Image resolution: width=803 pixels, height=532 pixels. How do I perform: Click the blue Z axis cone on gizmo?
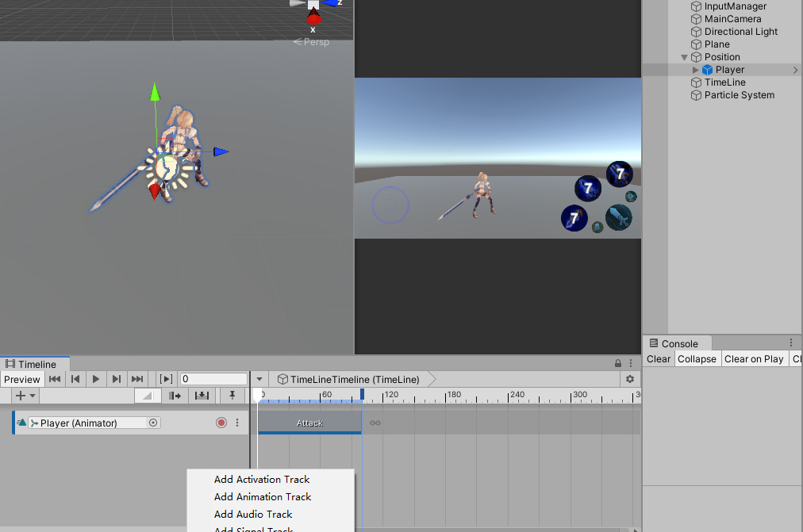click(330, 3)
